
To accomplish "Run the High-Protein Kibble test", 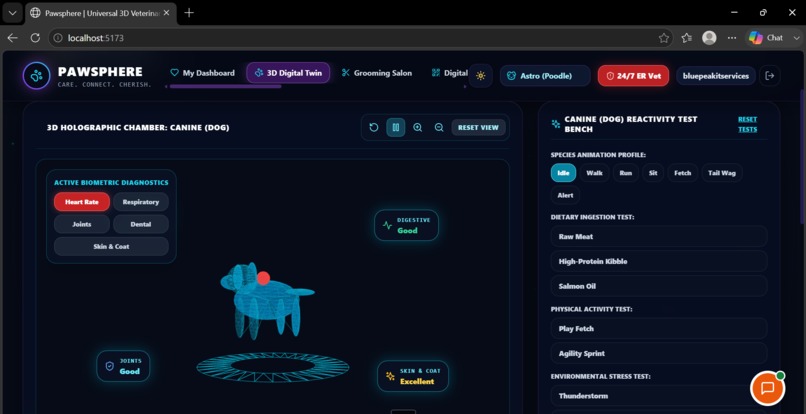I will 659,261.
